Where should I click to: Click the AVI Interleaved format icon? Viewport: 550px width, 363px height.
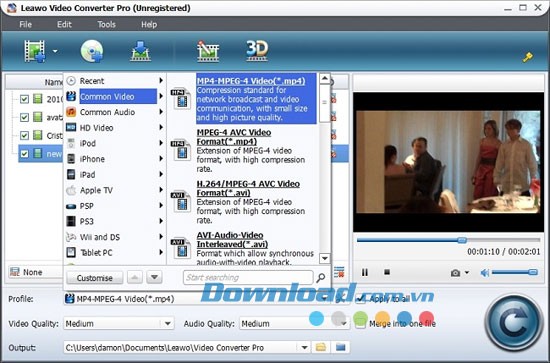pos(181,248)
